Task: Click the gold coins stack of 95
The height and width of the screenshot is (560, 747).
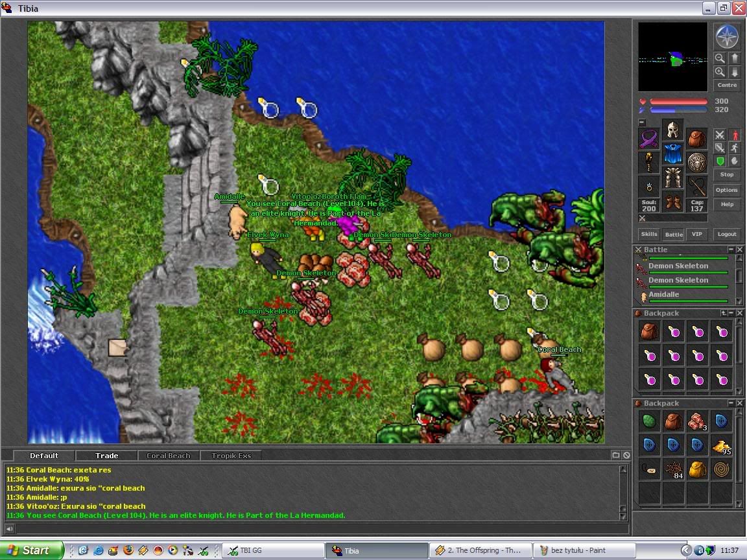Action: click(721, 445)
